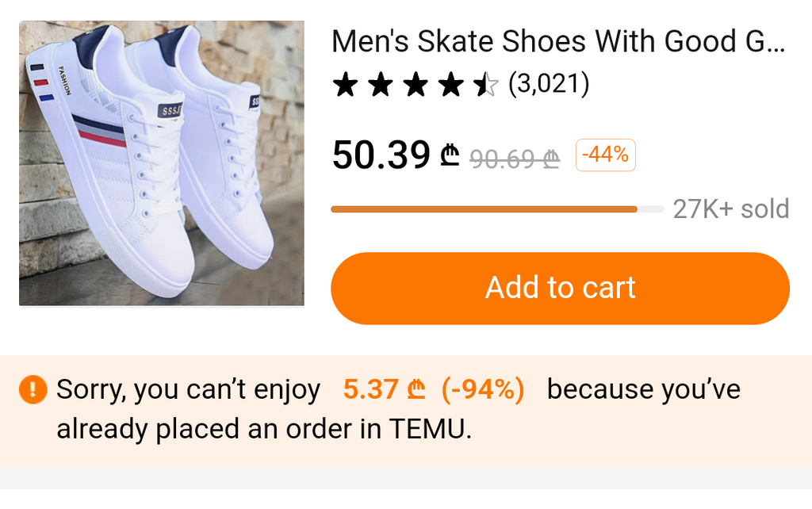This screenshot has height=509, width=812.
Task: Click the 'already placed an order in TEMU' text
Action: [264, 429]
